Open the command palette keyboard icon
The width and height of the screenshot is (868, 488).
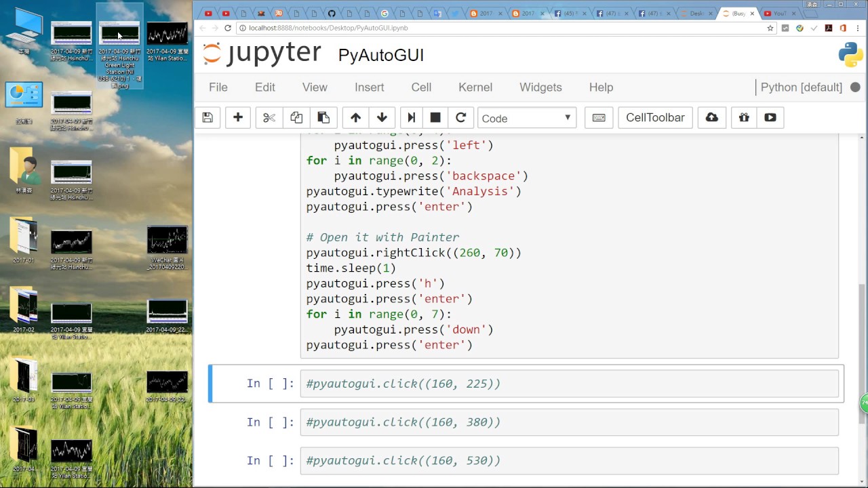click(599, 117)
